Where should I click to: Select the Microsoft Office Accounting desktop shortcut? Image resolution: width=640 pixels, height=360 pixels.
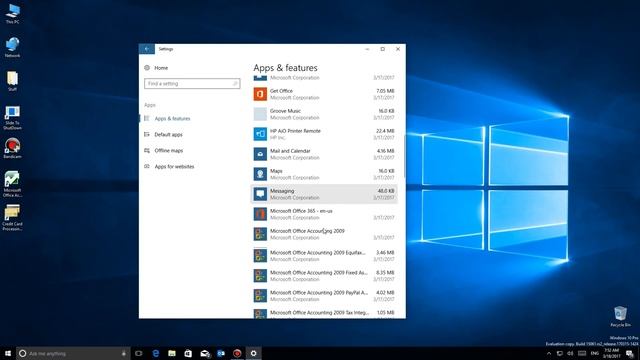point(12,184)
